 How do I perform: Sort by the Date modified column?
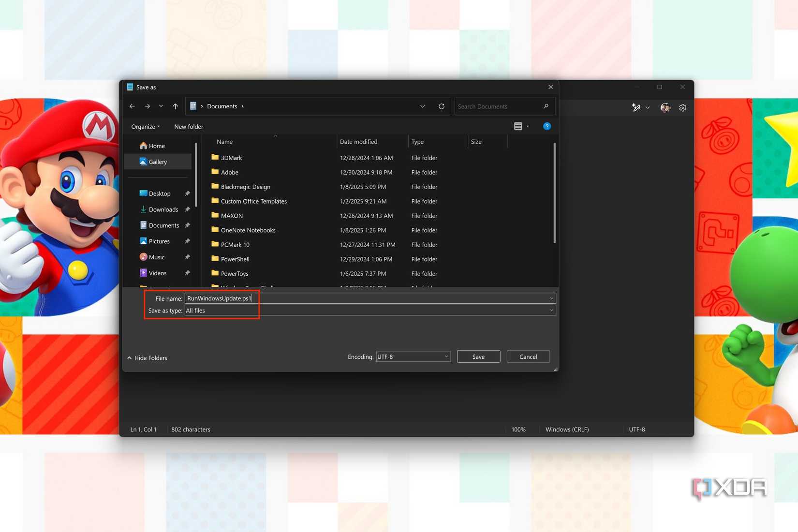[x=358, y=142]
